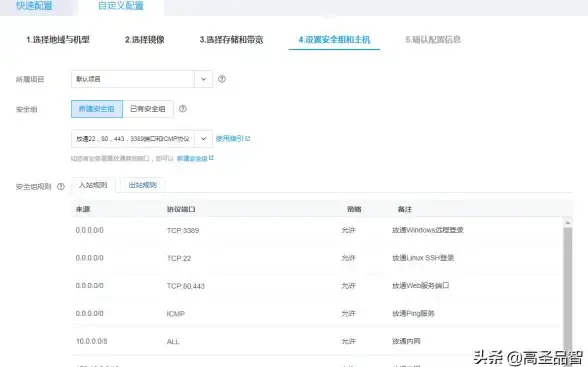Select the ALL protocol cell

173,342
